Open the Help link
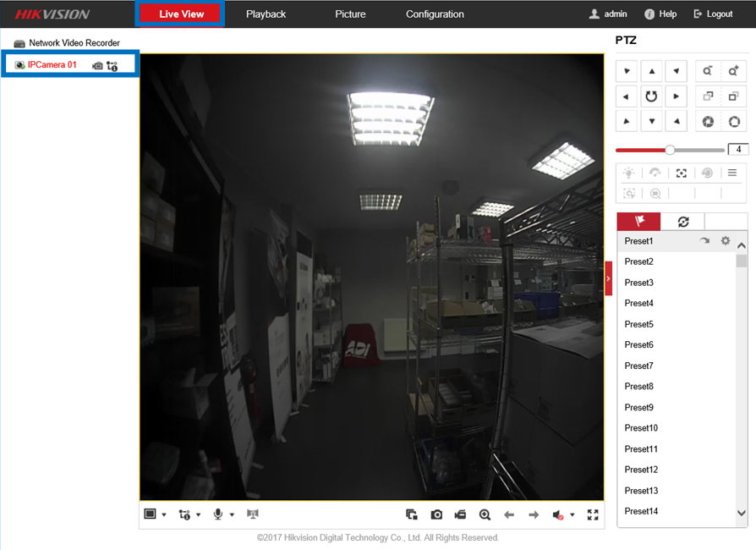The width and height of the screenshot is (756, 550). [x=660, y=14]
